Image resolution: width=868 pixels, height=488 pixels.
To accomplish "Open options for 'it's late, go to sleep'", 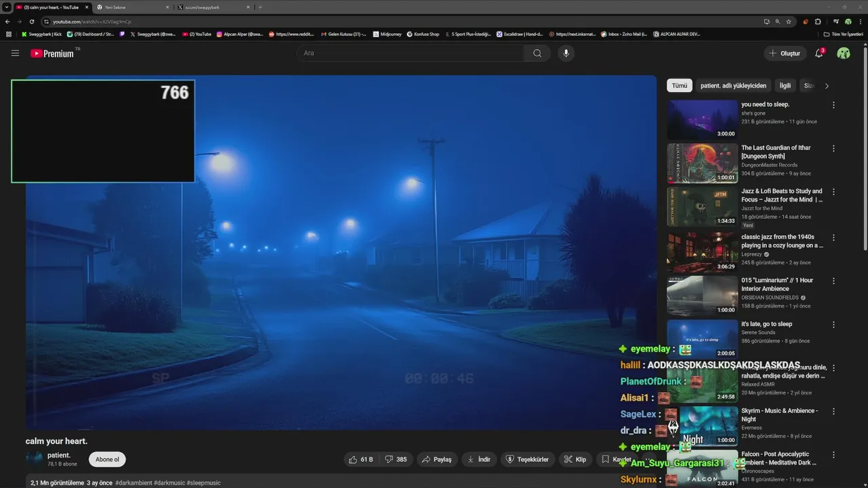I will pyautogui.click(x=833, y=325).
